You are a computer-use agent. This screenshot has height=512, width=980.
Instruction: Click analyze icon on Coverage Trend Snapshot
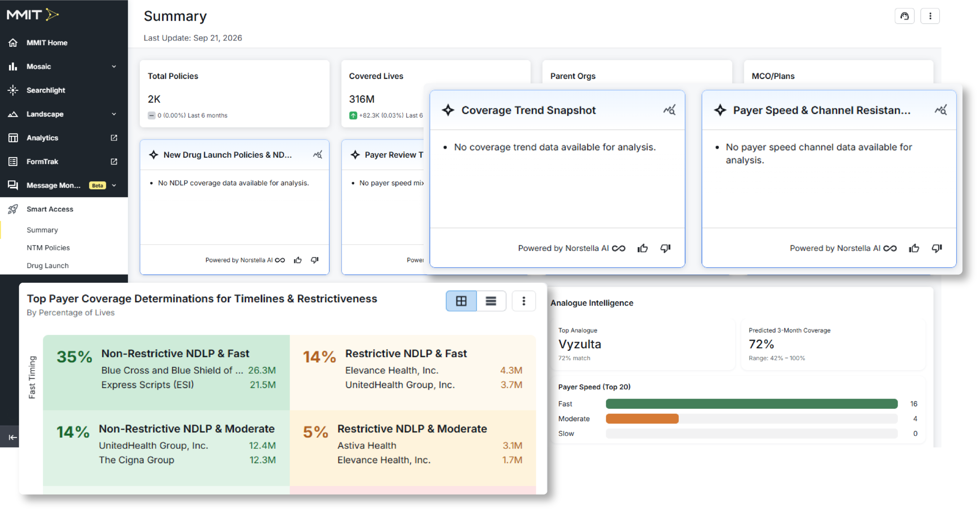670,110
